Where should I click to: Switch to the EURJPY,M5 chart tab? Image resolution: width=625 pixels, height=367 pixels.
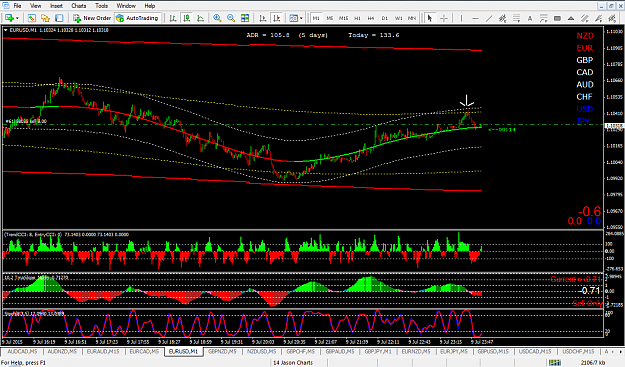coord(454,351)
